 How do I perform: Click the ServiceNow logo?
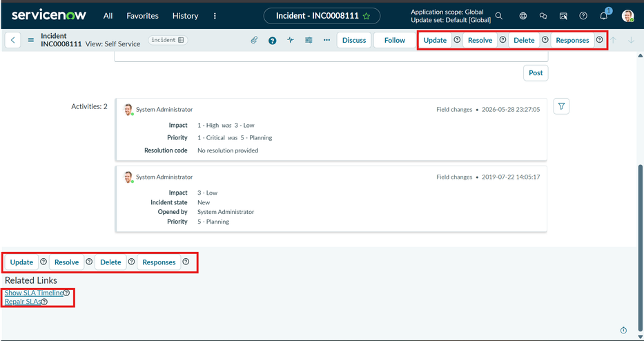(x=49, y=15)
